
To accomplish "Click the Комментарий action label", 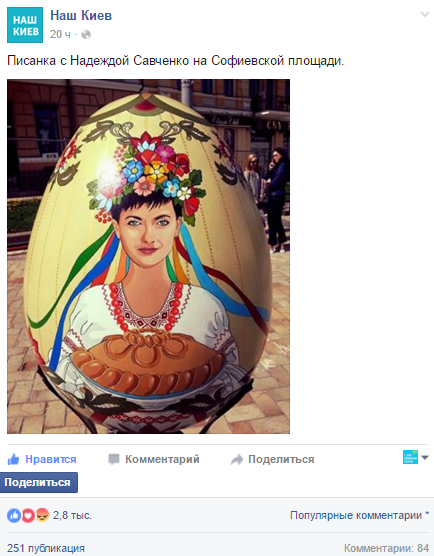I will 162,459.
